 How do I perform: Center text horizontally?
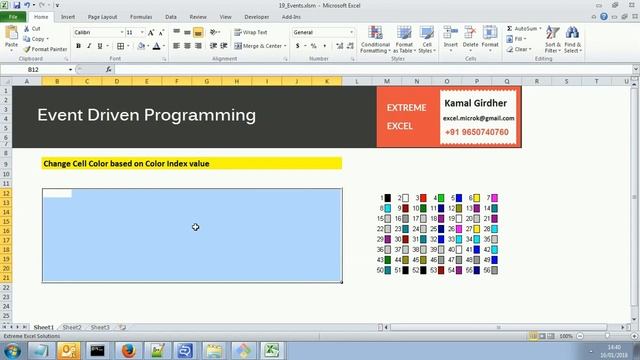[187, 46]
